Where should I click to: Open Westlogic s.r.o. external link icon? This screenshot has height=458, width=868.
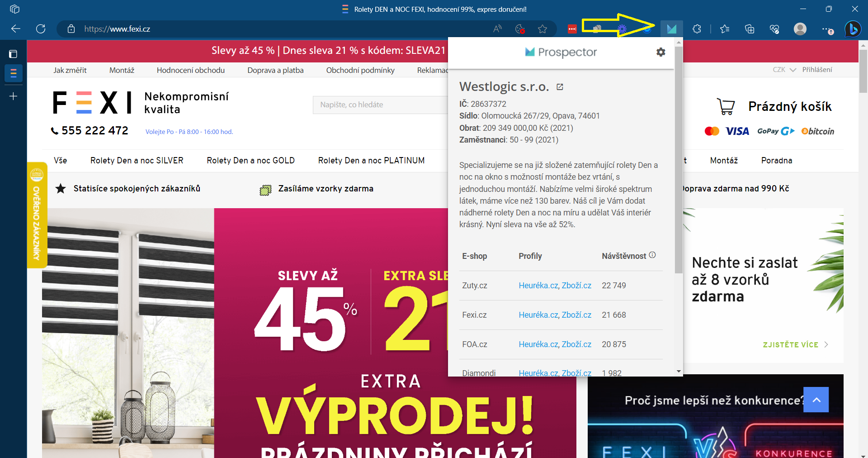pyautogui.click(x=560, y=87)
